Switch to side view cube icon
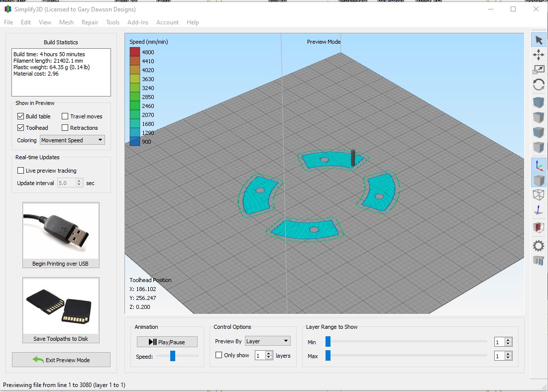This screenshot has width=548, height=392. pyautogui.click(x=539, y=147)
